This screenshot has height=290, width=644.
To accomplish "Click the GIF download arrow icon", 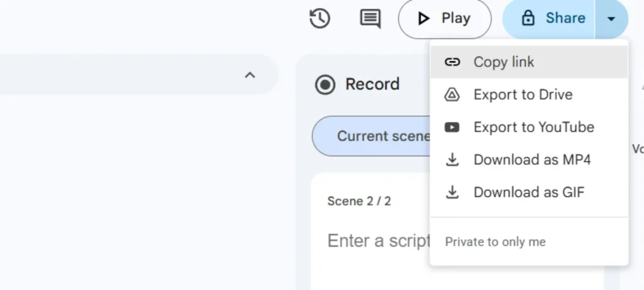I will 452,192.
